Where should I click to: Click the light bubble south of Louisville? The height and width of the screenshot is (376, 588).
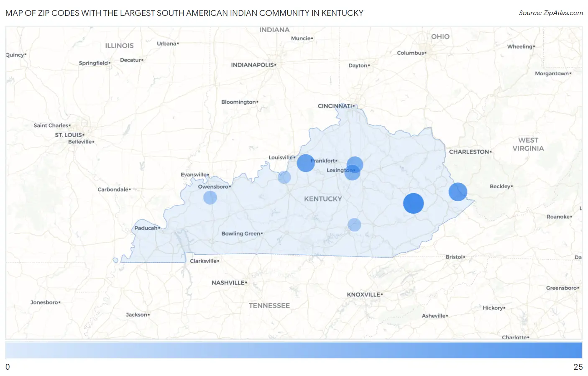[284, 177]
